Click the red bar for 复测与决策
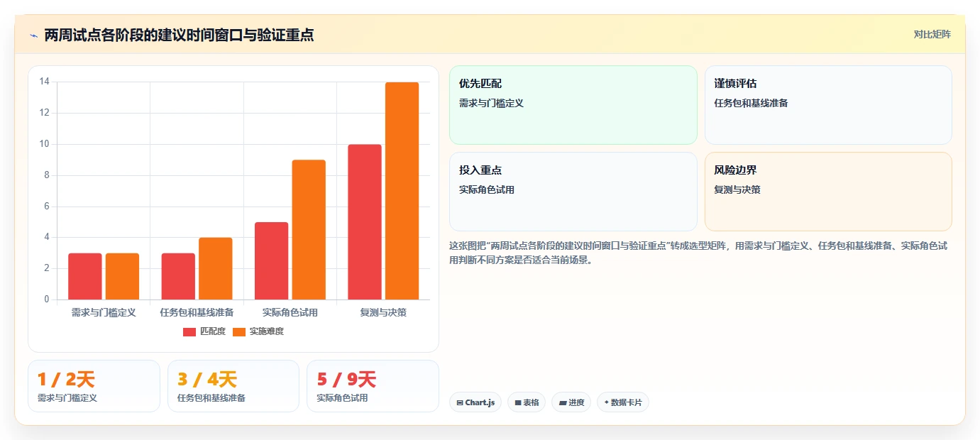 point(365,221)
